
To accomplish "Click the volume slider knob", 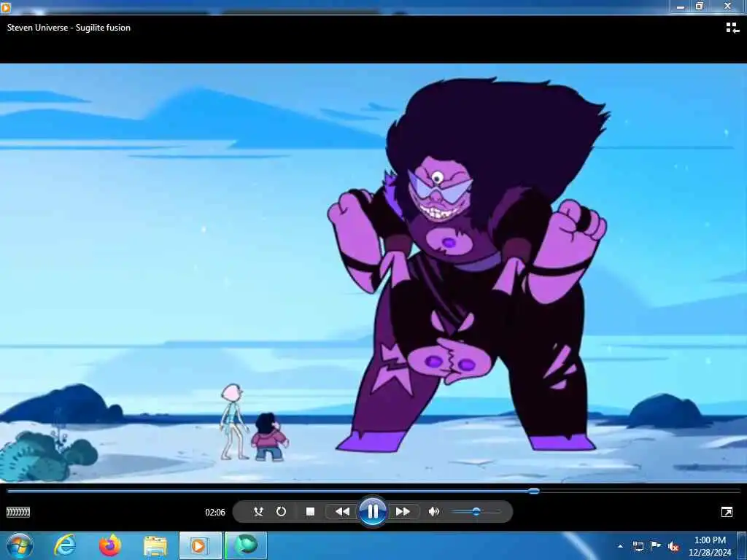I will tap(476, 511).
